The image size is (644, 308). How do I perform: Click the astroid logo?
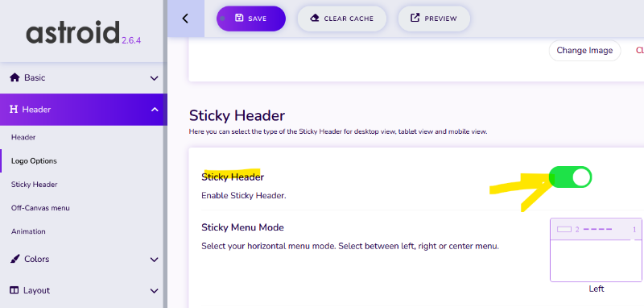[x=73, y=33]
